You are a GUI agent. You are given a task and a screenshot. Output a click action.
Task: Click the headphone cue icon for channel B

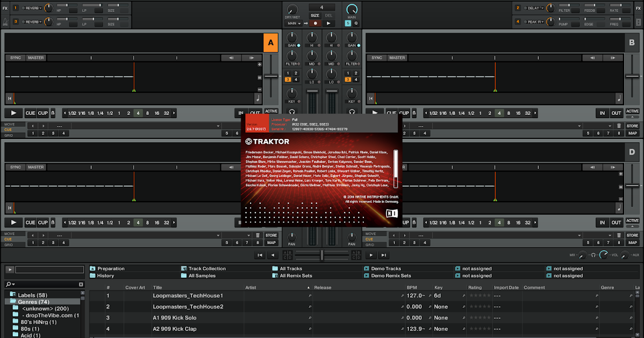pos(352,112)
